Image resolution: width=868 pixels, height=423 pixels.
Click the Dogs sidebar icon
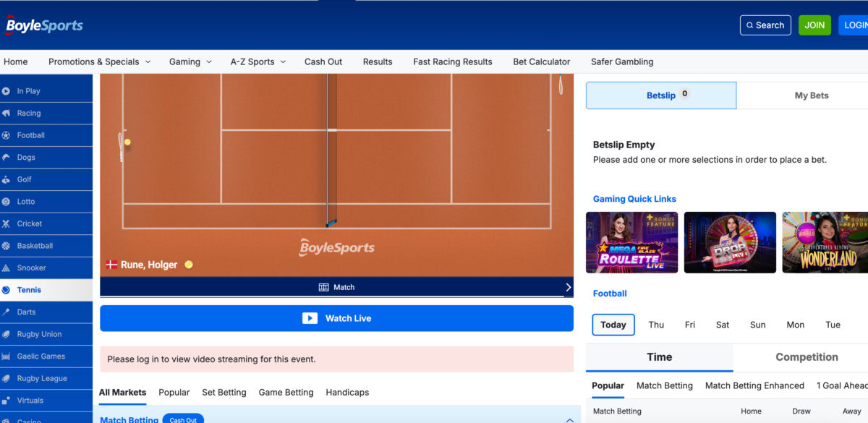pyautogui.click(x=7, y=158)
